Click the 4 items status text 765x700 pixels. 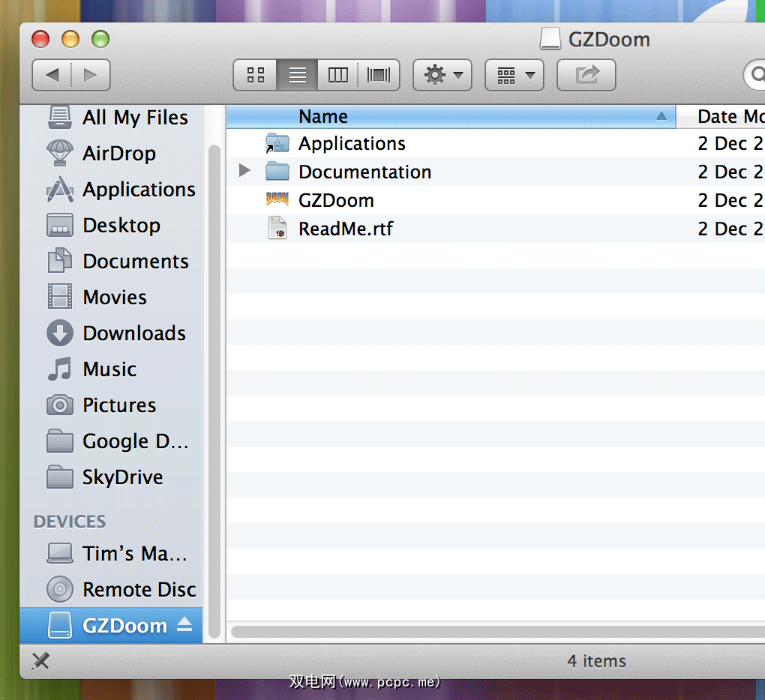(x=596, y=661)
